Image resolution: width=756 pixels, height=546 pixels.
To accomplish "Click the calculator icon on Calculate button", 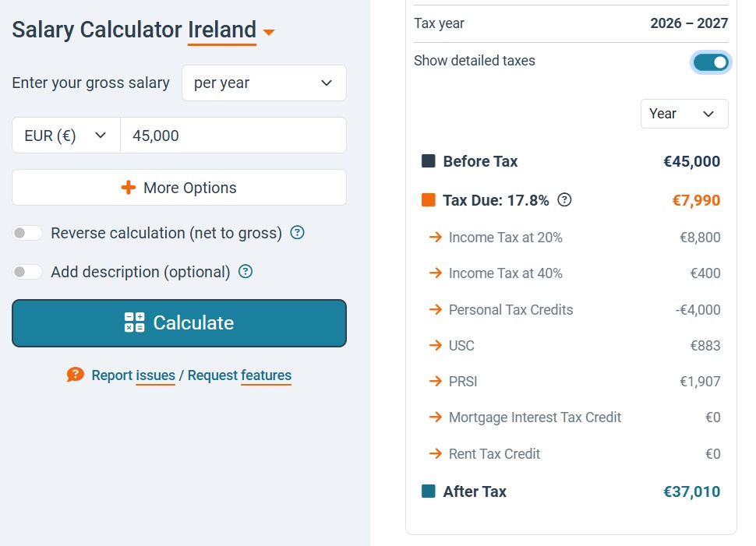I will click(134, 322).
